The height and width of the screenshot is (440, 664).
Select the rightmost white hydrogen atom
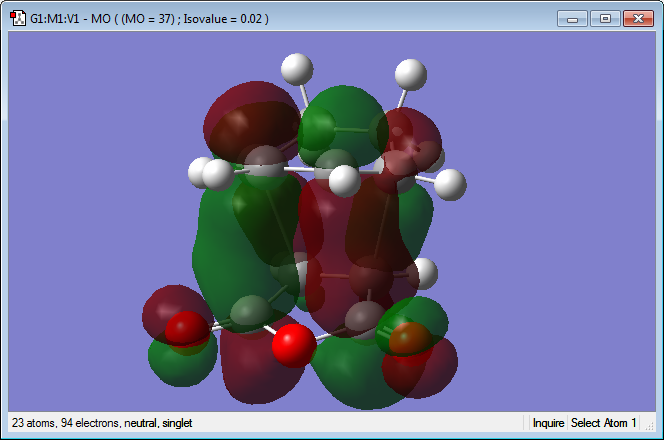450,184
